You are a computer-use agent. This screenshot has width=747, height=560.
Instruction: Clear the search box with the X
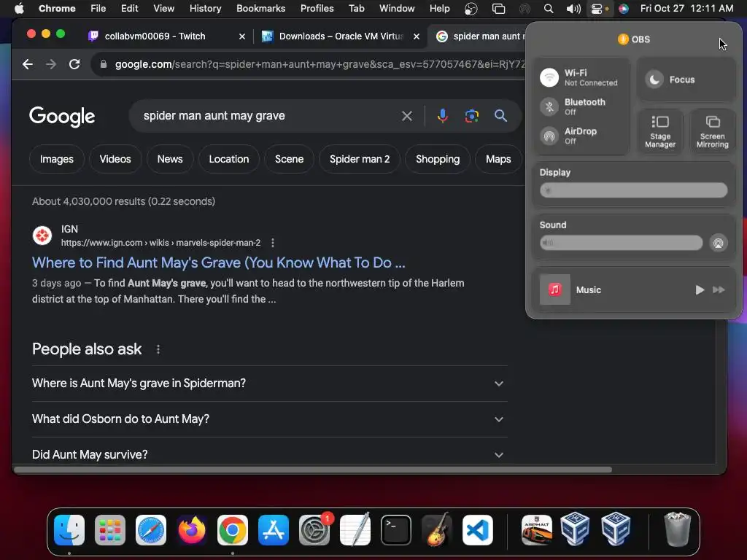click(407, 116)
